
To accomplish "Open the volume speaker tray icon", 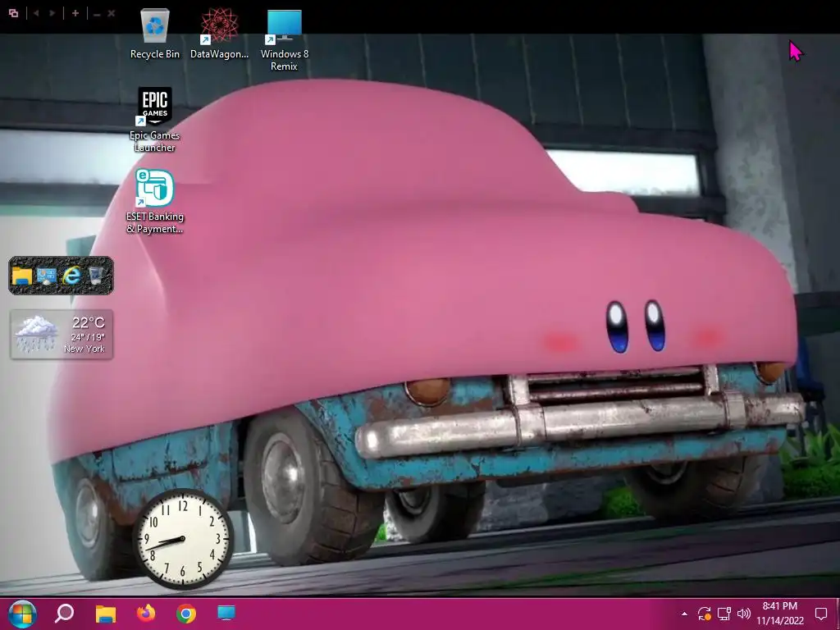I will (x=743, y=614).
